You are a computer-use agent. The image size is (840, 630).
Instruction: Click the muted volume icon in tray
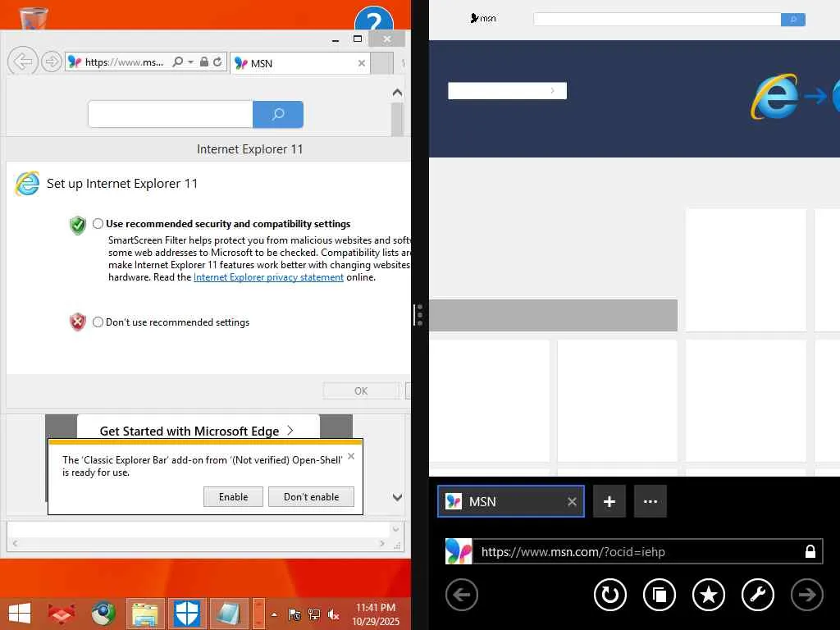click(334, 614)
